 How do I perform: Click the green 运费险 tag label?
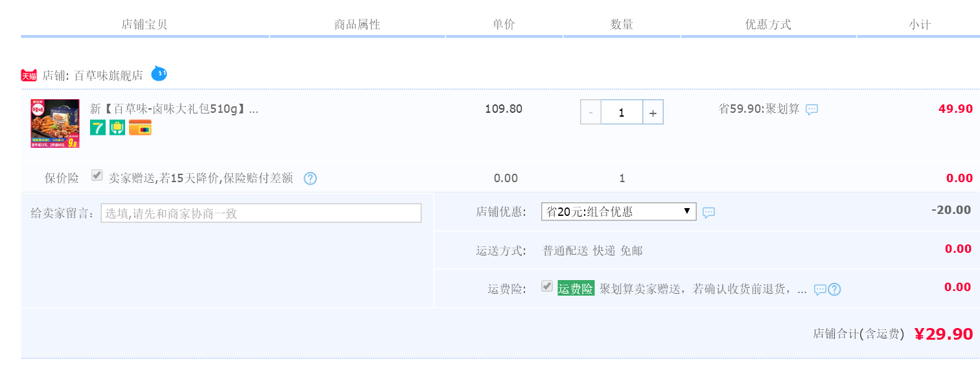pyautogui.click(x=576, y=288)
